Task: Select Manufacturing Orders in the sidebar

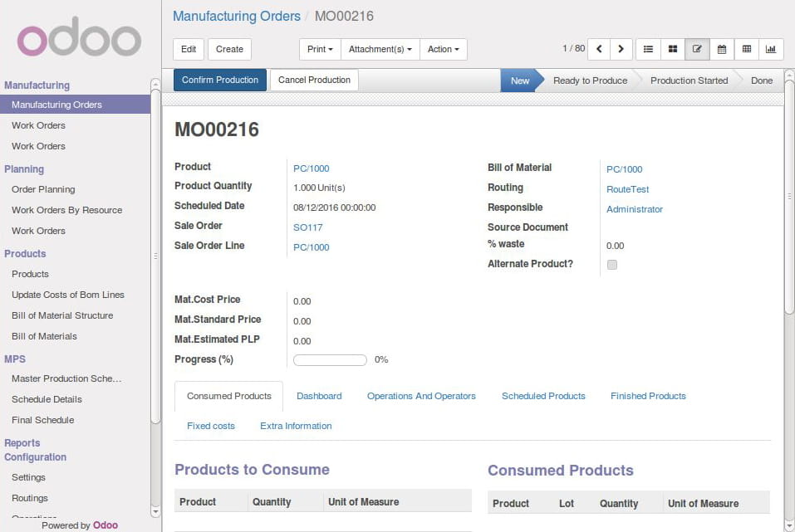Action: coord(75,105)
